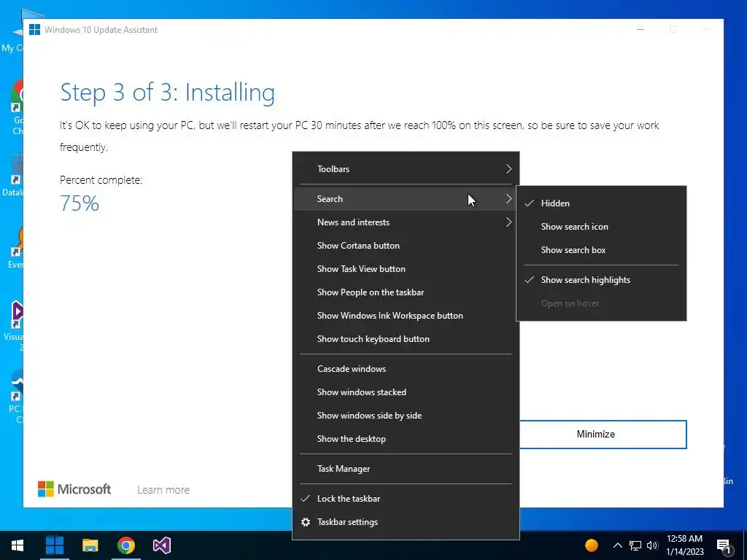Toggle Show Task View button
The image size is (747, 560).
[x=406, y=269]
